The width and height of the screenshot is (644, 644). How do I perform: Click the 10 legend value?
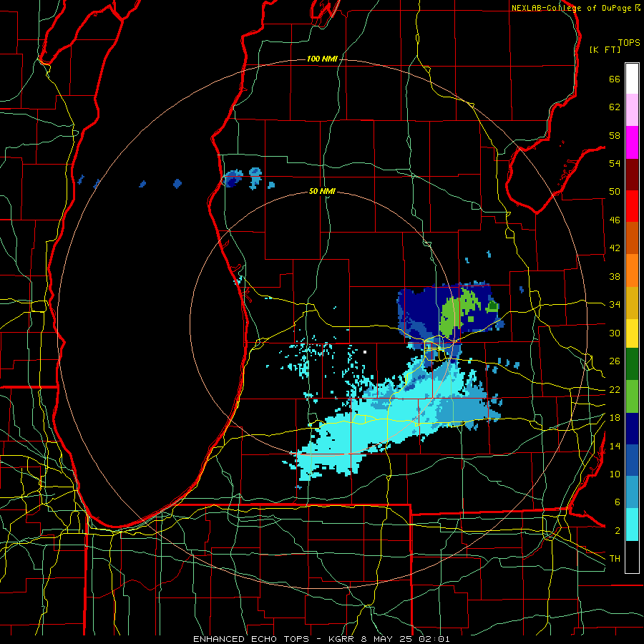coord(615,474)
